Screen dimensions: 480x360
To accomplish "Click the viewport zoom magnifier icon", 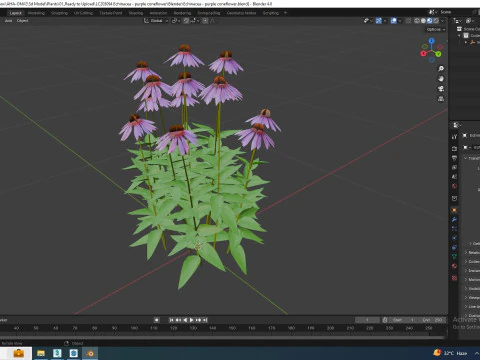I will 441,69.
